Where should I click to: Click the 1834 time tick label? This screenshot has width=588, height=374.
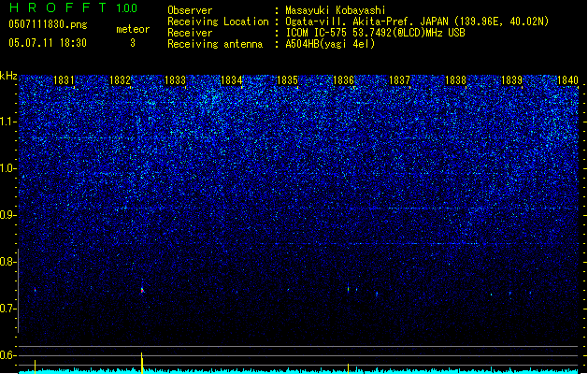point(232,80)
